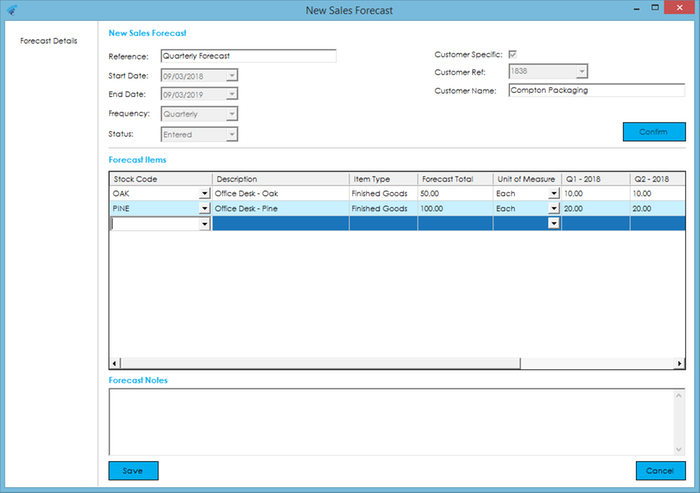Select the 'Office Desk - Pine' description cell
This screenshot has width=700, height=493.
click(x=281, y=209)
